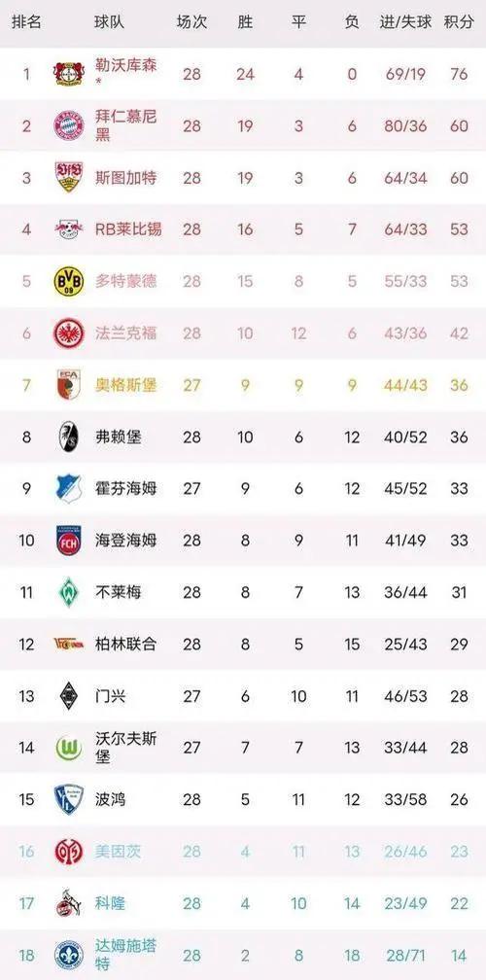
Task: Tap the FC Köln goat crest
Action: 69,902
